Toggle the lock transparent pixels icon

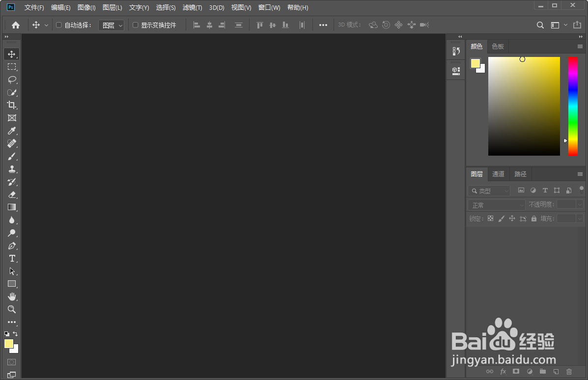click(490, 218)
